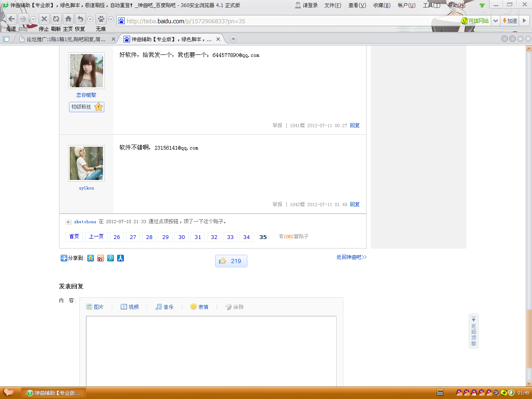This screenshot has width=532, height=399.
Task: Click the browser back arrow button
Action: tap(12, 19)
